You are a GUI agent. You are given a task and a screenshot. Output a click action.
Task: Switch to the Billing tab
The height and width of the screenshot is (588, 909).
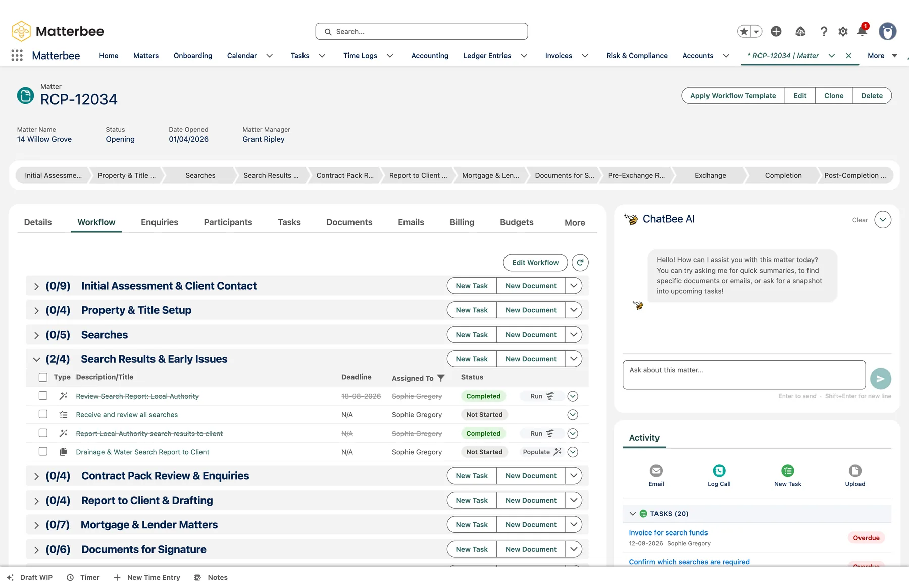coord(462,222)
